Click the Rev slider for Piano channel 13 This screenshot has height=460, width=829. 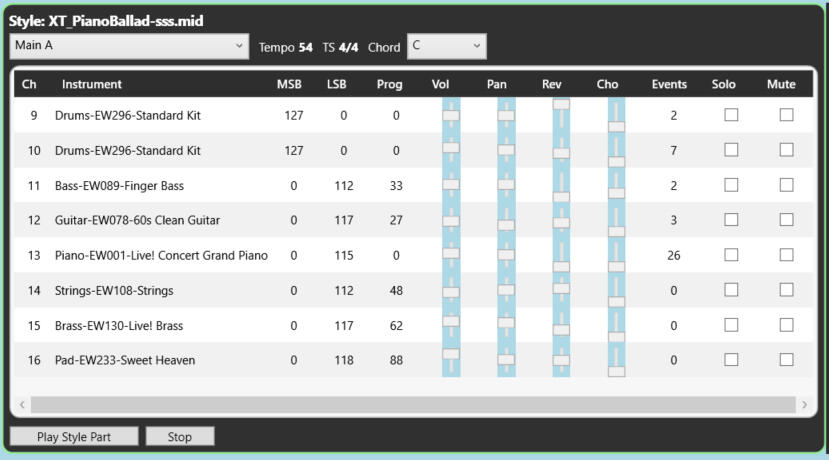(x=561, y=256)
